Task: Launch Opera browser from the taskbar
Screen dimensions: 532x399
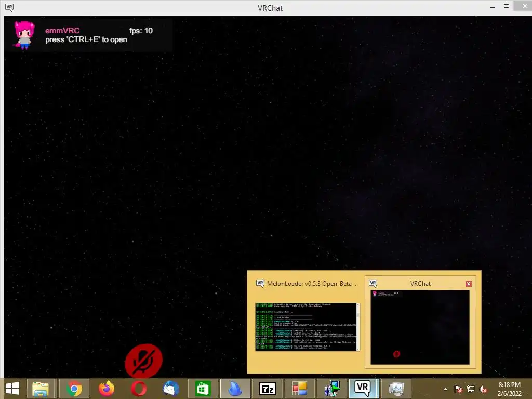Action: click(139, 389)
